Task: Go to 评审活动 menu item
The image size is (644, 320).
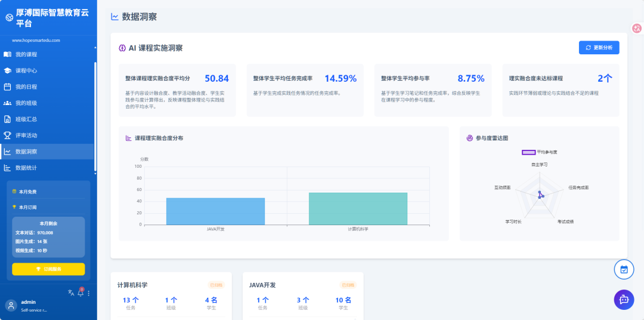Action: click(47, 136)
